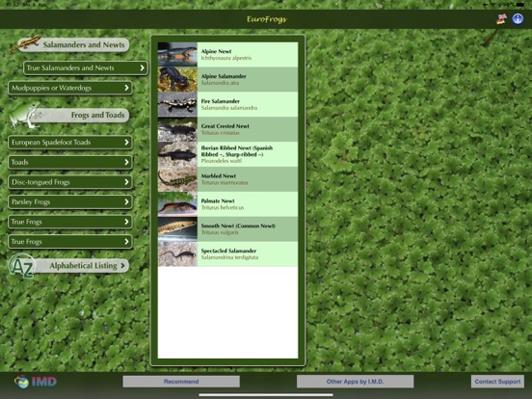Select Frogs and Toads header
This screenshot has width=532, height=399.
pyautogui.click(x=81, y=116)
